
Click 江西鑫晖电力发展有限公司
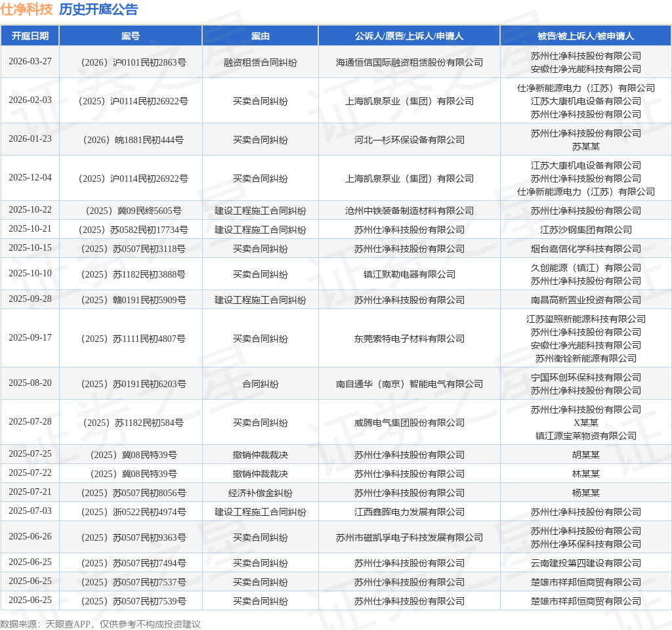[x=409, y=512]
